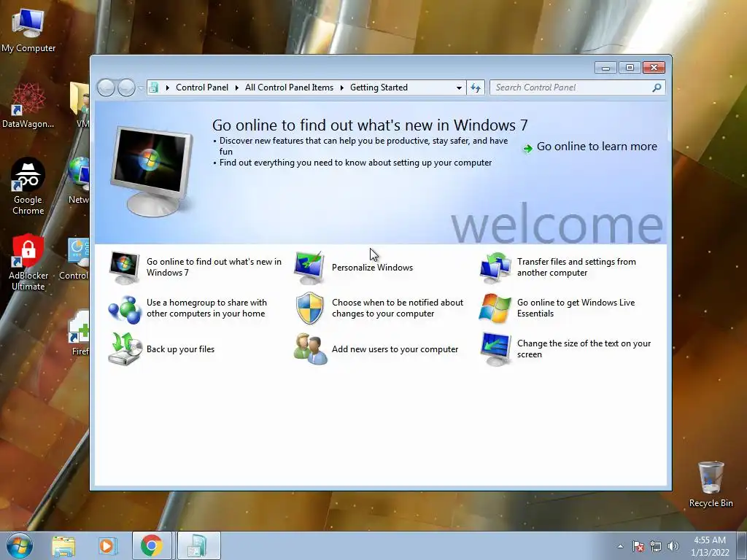Open Windows Explorer from the taskbar

coord(63,545)
